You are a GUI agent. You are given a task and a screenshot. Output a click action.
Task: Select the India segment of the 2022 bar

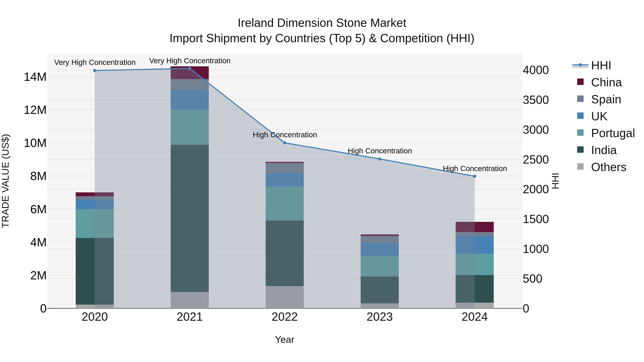[284, 253]
